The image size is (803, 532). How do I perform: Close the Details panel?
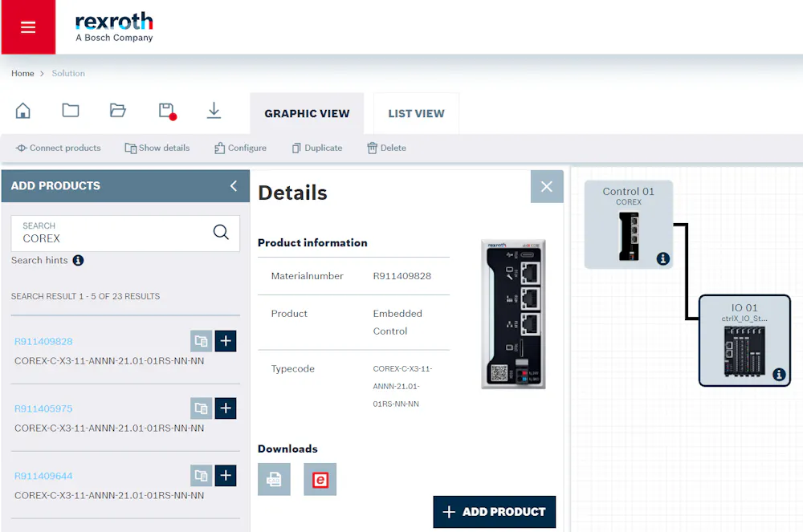pos(547,187)
